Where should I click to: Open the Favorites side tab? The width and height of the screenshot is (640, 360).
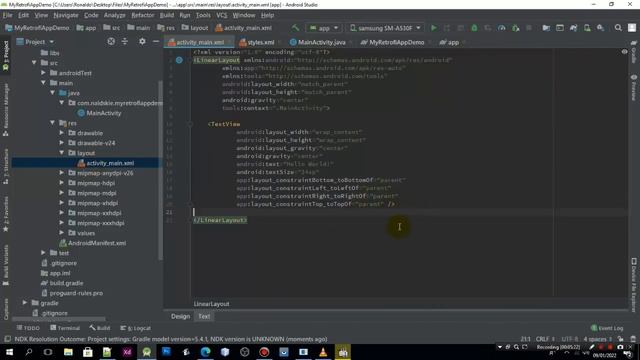[6, 214]
